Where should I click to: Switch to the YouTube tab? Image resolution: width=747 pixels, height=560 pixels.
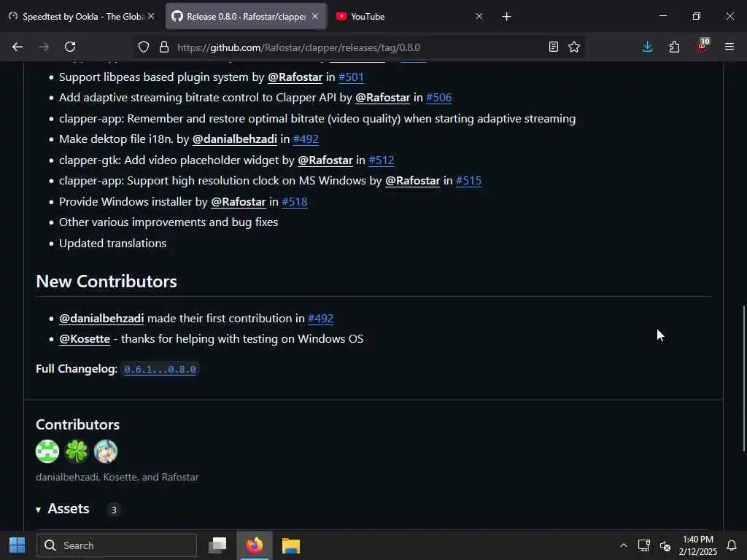click(410, 16)
